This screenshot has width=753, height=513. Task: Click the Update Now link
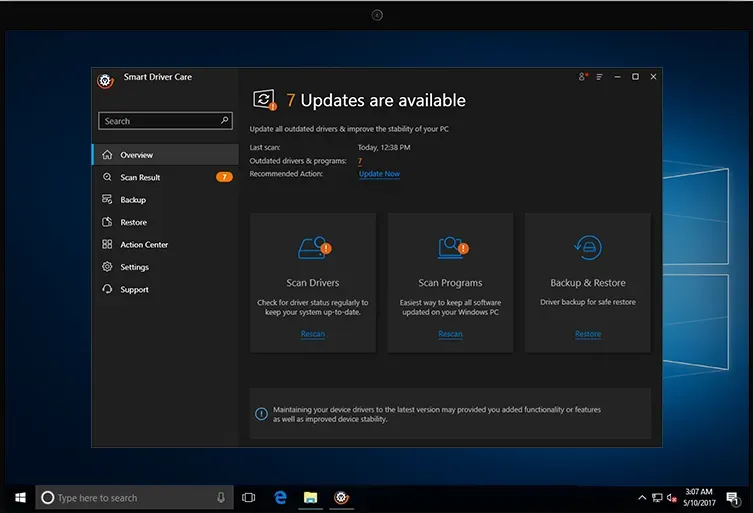(379, 174)
